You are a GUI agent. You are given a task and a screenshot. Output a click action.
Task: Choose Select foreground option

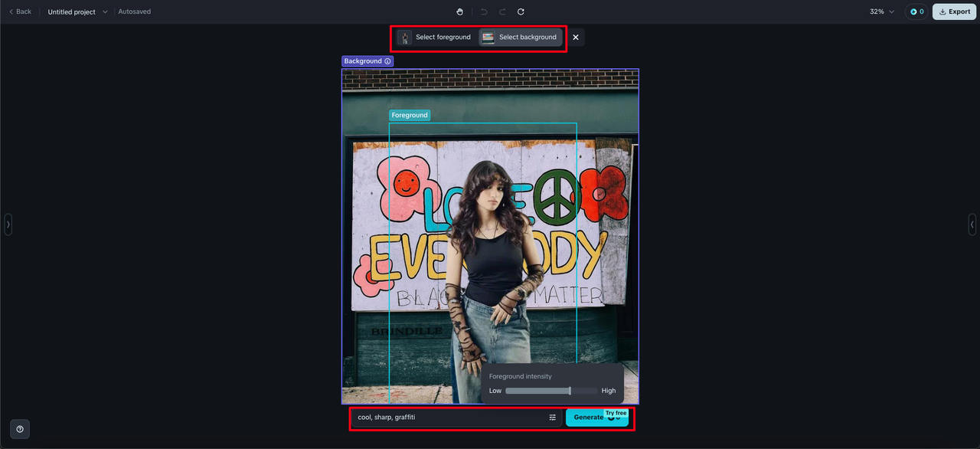(434, 37)
